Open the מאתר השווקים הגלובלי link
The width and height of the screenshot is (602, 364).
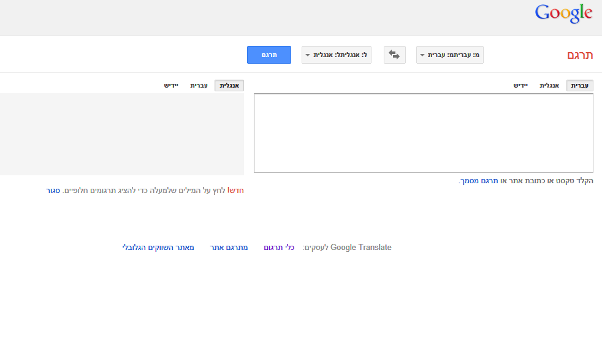(x=158, y=248)
